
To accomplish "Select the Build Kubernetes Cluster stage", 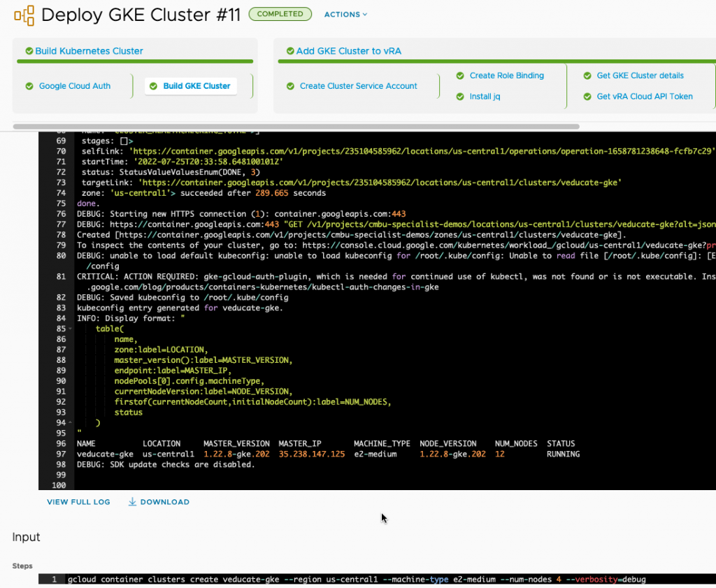I will 89,51.
